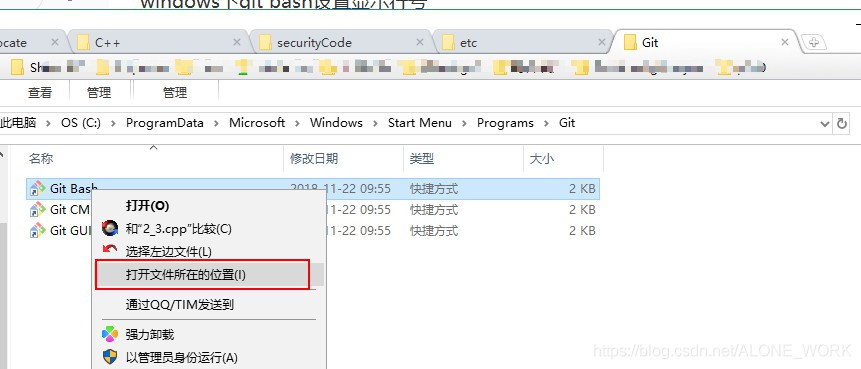Click the Git breadcrumb in the address bar
The width and height of the screenshot is (861, 369).
tap(567, 123)
